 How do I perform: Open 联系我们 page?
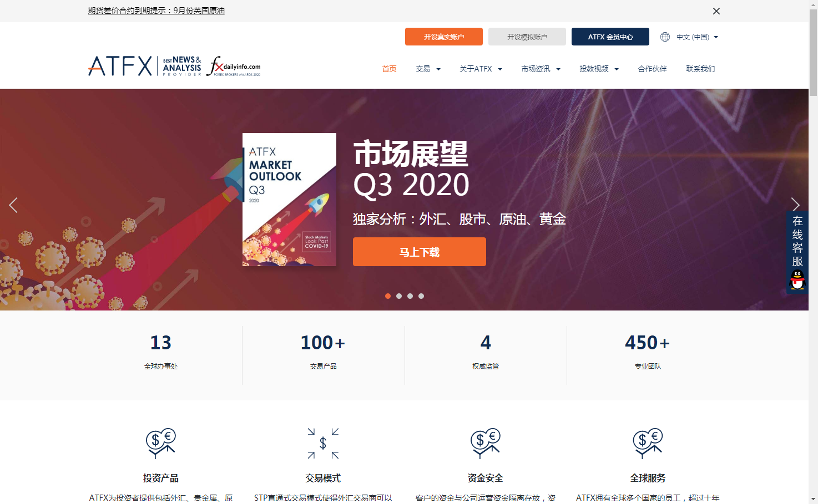coord(700,69)
